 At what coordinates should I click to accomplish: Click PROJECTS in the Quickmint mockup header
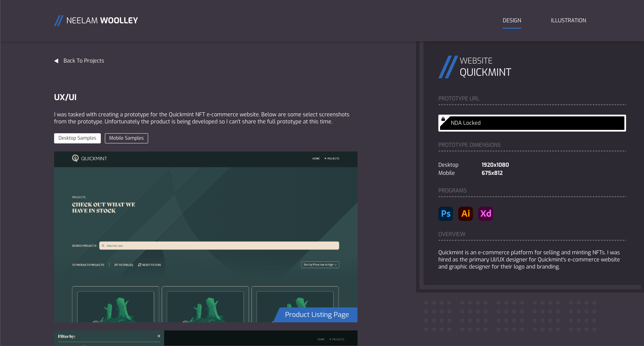click(333, 159)
